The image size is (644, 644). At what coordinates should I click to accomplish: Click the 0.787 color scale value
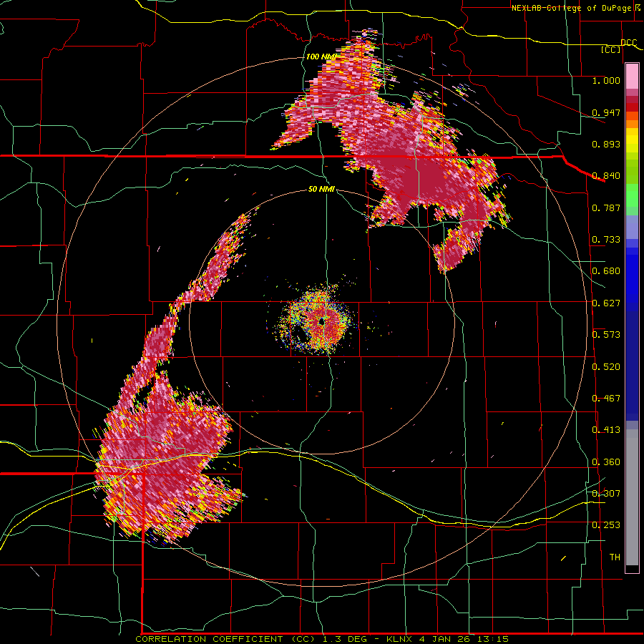click(606, 208)
